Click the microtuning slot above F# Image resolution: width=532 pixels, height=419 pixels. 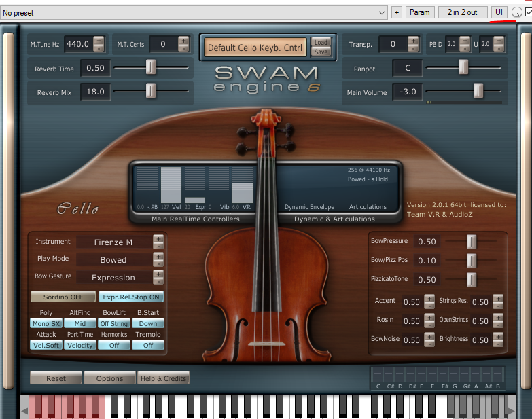444,375
